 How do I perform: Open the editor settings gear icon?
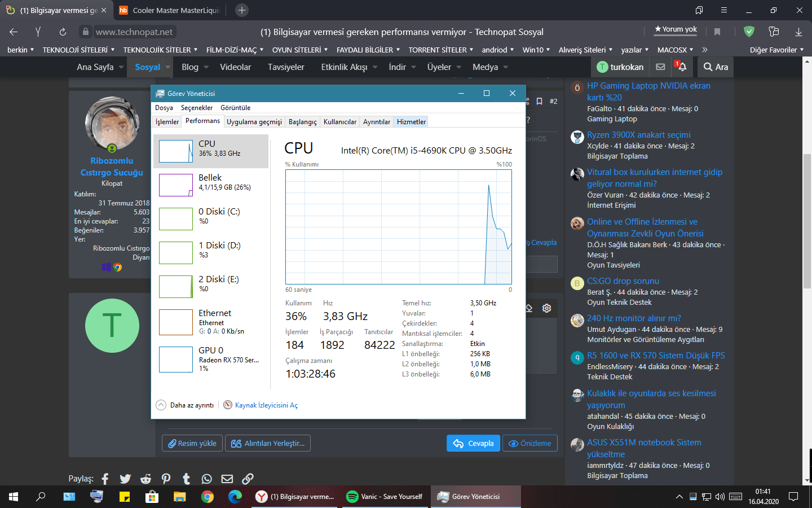coord(546,308)
